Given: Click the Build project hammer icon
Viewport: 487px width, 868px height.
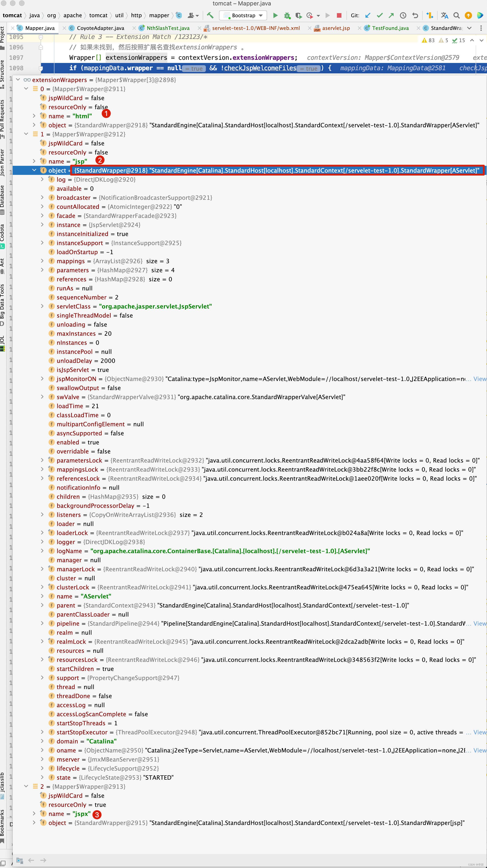Looking at the screenshot, I should click(x=210, y=15).
